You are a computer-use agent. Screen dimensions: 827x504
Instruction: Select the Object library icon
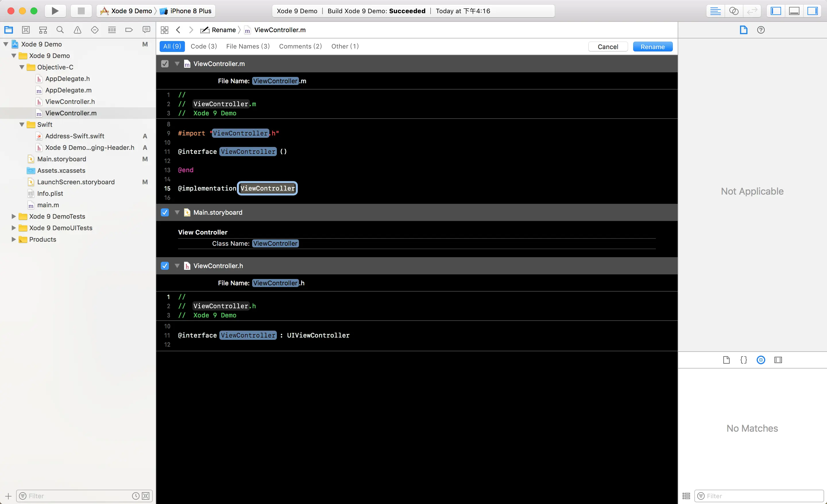coord(761,360)
